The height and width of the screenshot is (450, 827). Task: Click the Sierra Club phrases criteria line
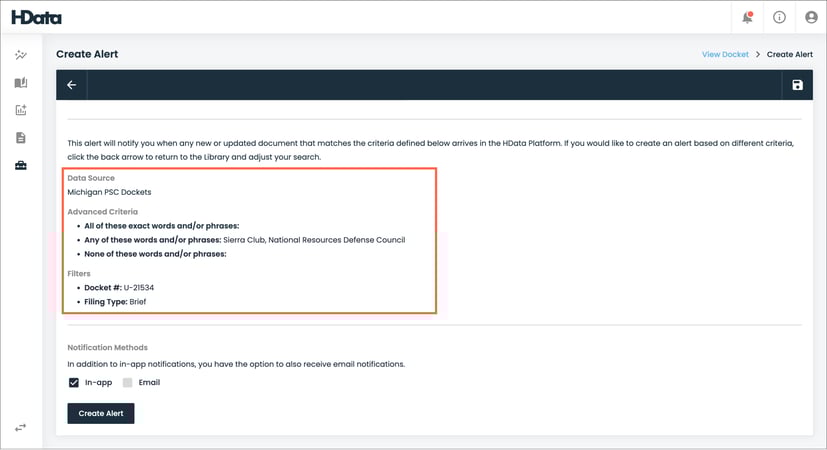pos(245,240)
